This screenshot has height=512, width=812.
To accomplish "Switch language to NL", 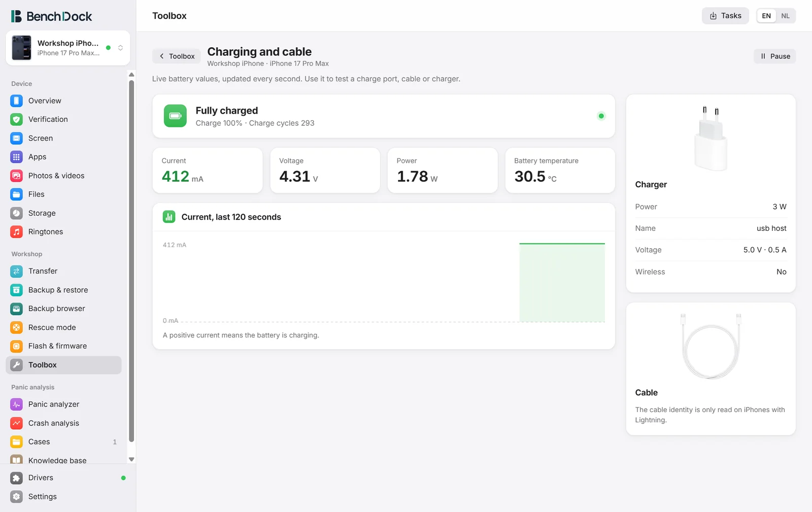I will pyautogui.click(x=786, y=16).
